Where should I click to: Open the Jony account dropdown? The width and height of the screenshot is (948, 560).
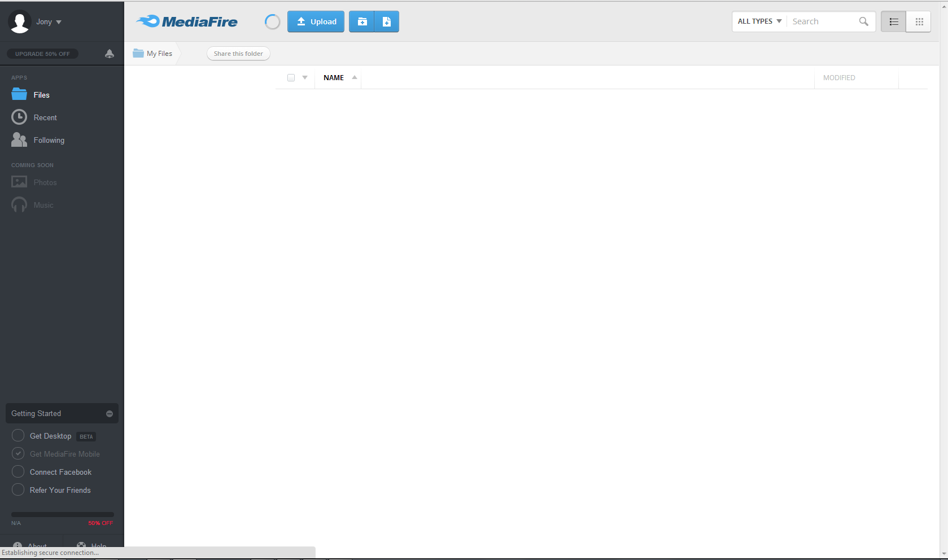[x=49, y=21]
